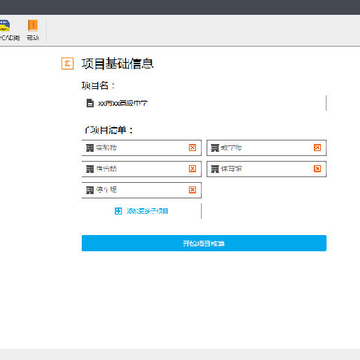The width and height of the screenshot is (360, 360).
Task: Open the CAD import toolbar icon
Action: pyautogui.click(x=5, y=26)
